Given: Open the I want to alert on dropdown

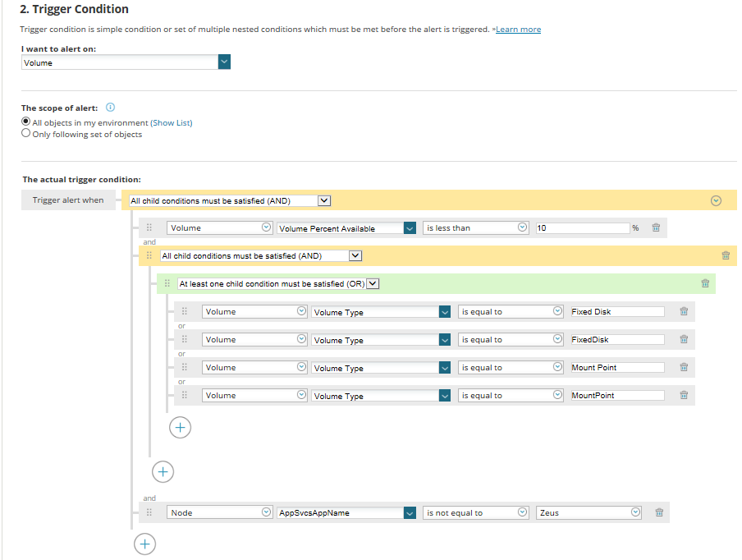Looking at the screenshot, I should tap(225, 62).
